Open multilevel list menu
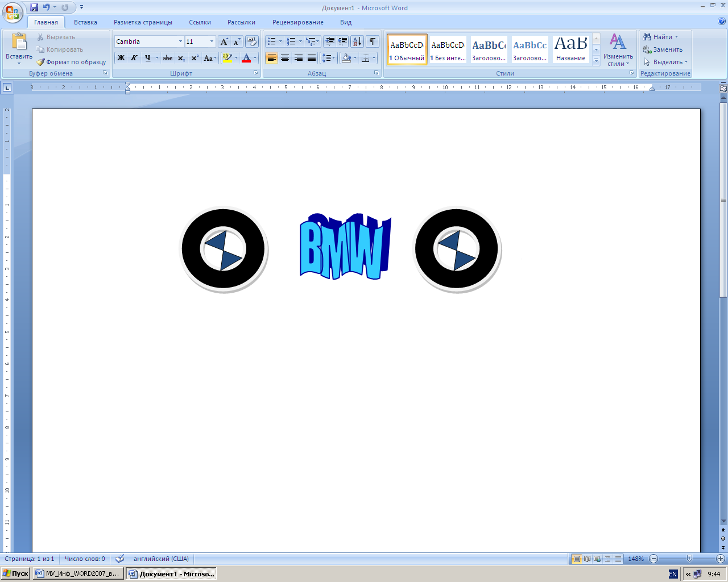This screenshot has height=582, width=728. pos(313,41)
